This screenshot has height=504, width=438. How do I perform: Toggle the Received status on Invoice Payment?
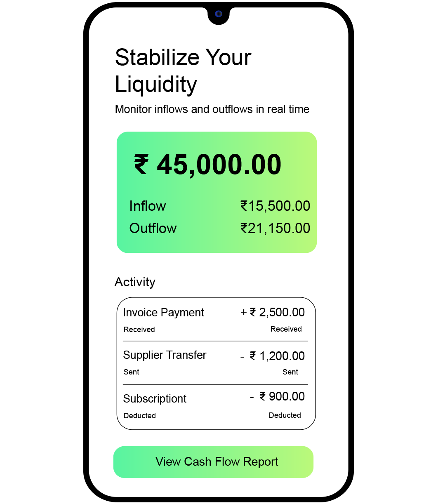click(286, 329)
